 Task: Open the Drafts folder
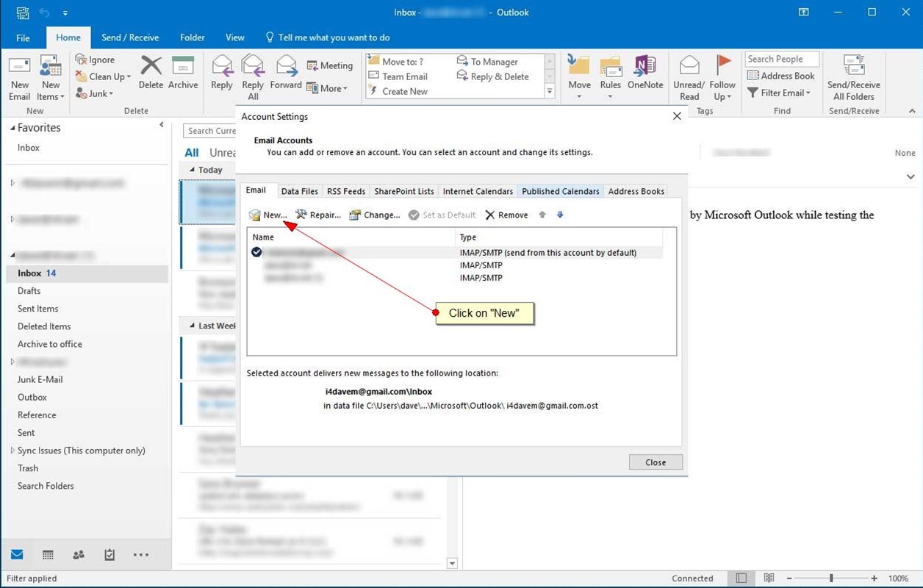pos(29,291)
